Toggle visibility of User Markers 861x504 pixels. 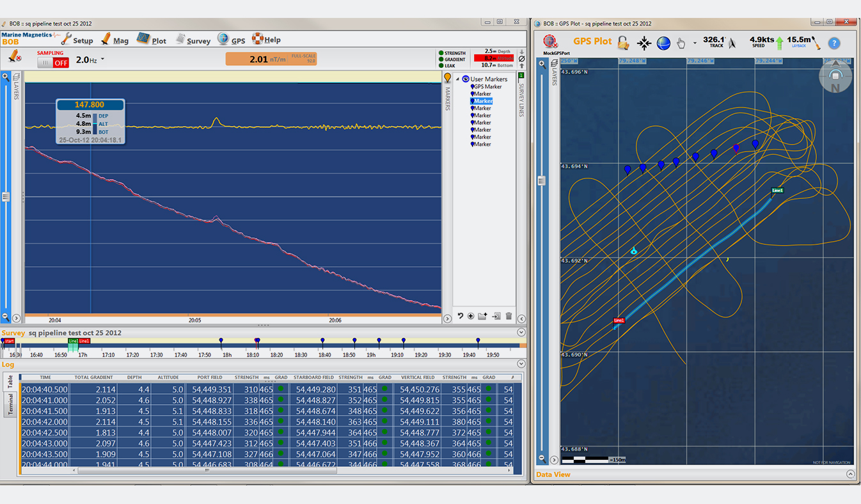point(464,79)
